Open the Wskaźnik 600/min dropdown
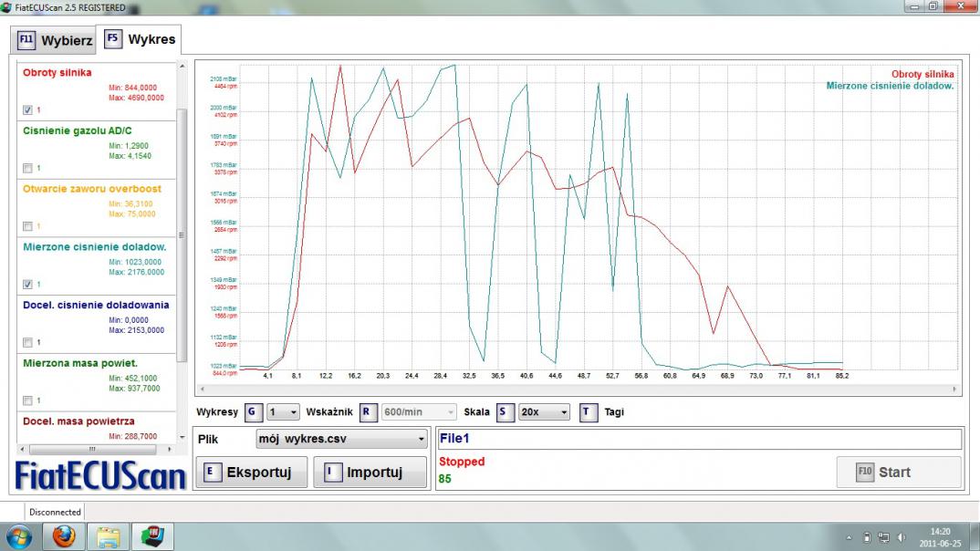The image size is (980, 551). coord(418,412)
